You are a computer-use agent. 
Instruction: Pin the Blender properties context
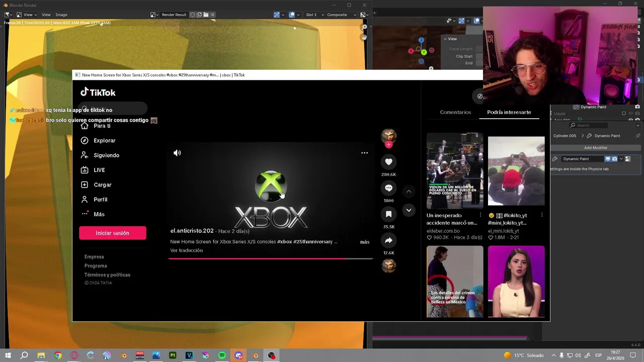638,136
